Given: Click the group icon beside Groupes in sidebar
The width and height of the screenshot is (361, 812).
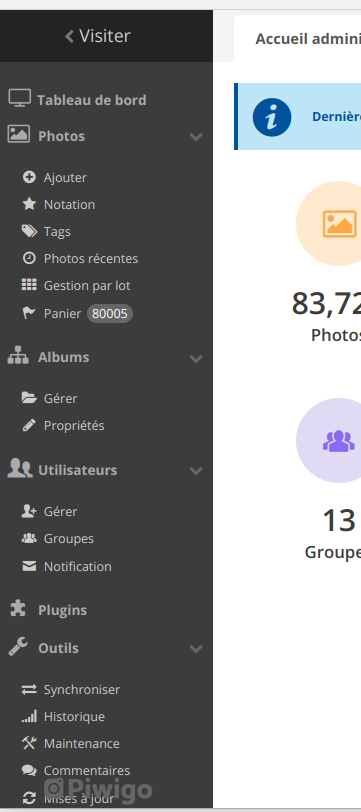Looking at the screenshot, I should point(29,538).
